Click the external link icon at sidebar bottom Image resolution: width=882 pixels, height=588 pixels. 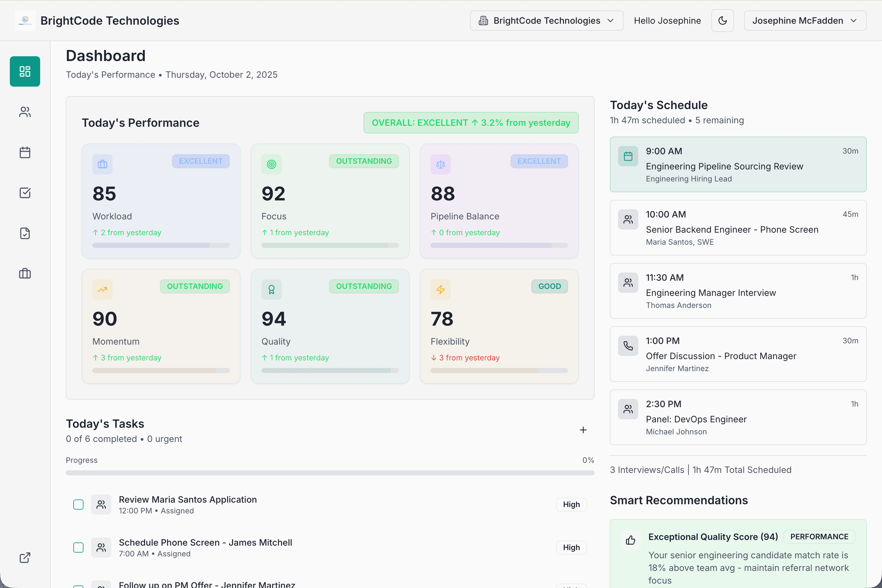point(25,558)
